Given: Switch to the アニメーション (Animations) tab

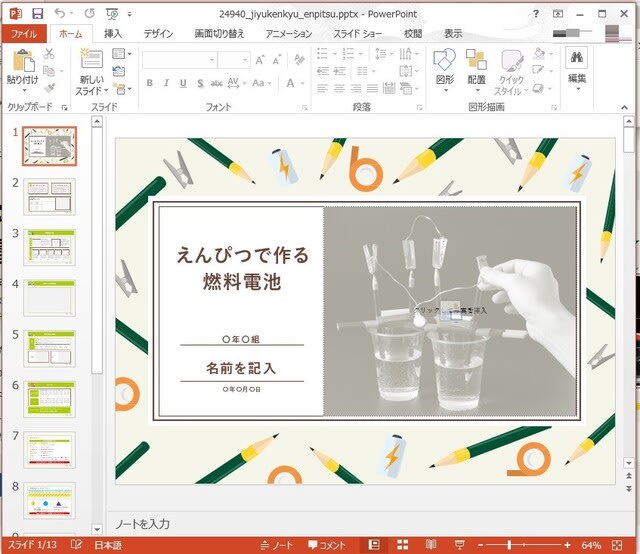Looking at the screenshot, I should [x=289, y=33].
